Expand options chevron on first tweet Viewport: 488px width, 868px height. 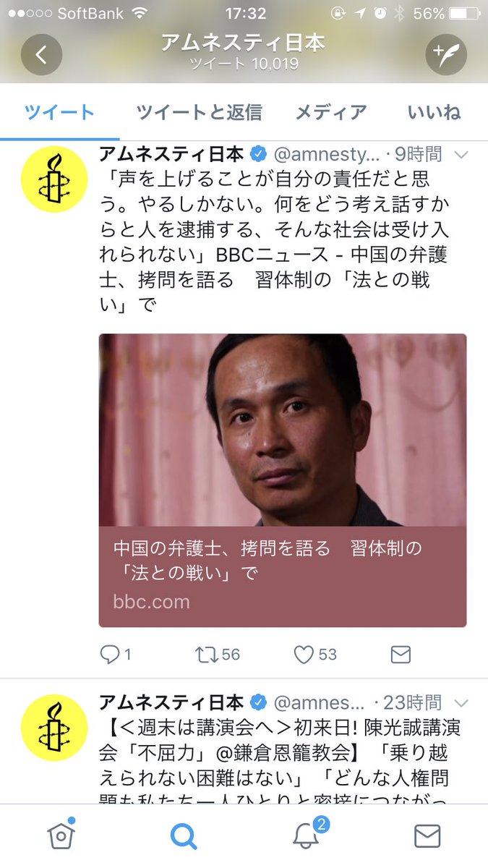pyautogui.click(x=461, y=154)
